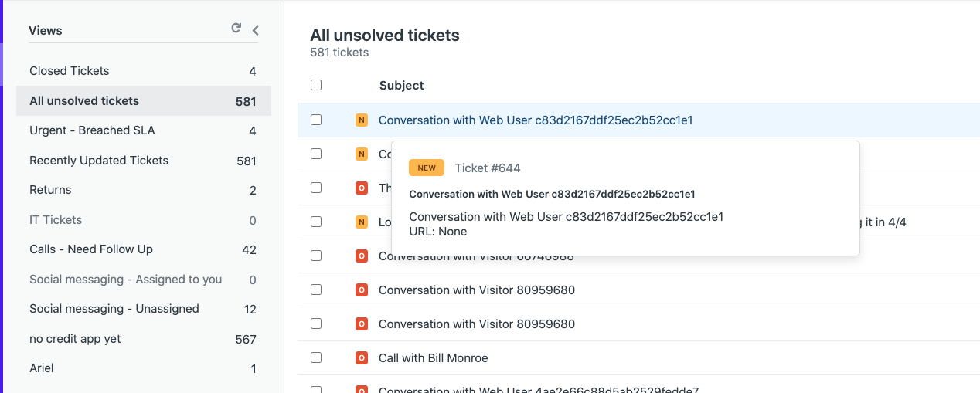
Task: Click the refresh views icon
Action: (x=236, y=29)
